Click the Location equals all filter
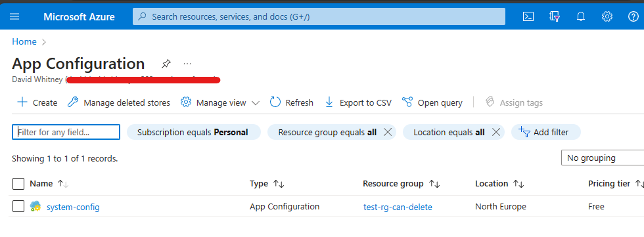 (x=449, y=132)
